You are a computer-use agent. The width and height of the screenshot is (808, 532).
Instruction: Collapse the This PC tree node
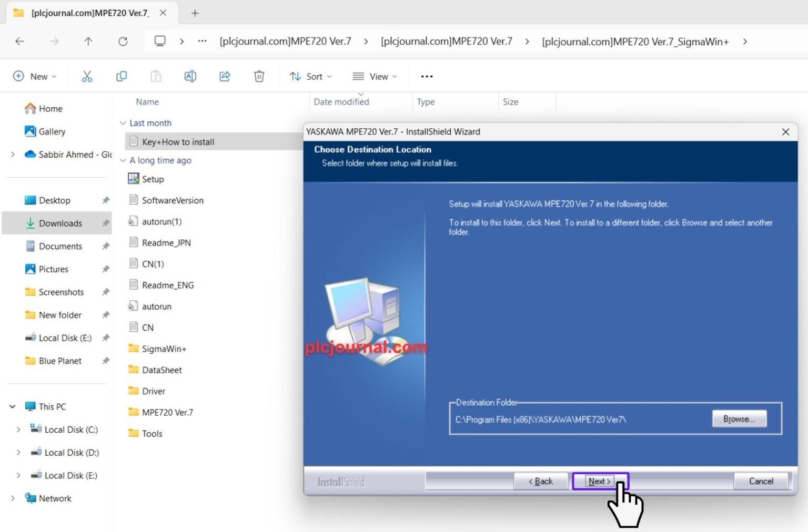[x=13, y=406]
